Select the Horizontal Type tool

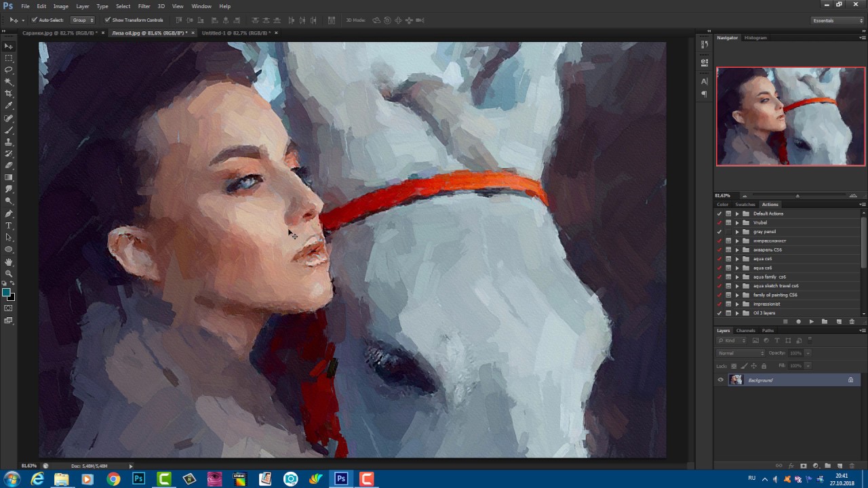point(9,226)
